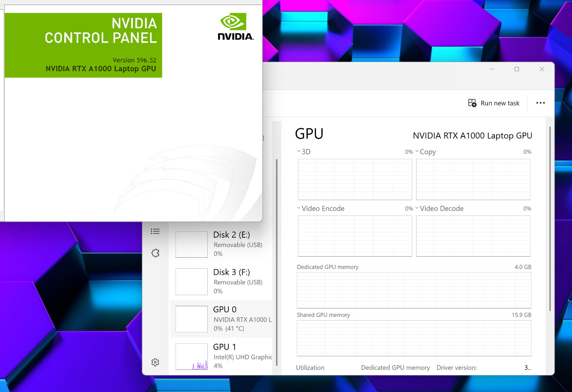
Task: Click the Shared GPU memory label
Action: [323, 315]
